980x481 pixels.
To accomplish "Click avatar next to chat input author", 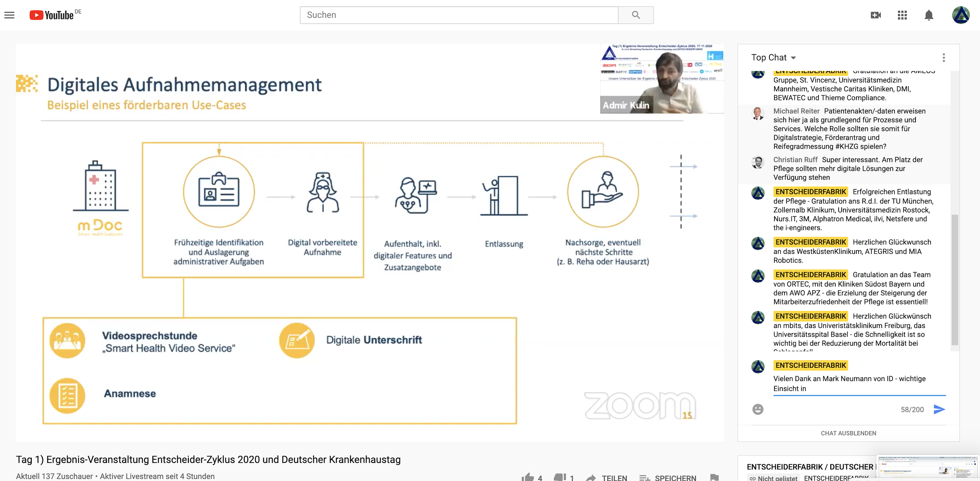I will [758, 366].
